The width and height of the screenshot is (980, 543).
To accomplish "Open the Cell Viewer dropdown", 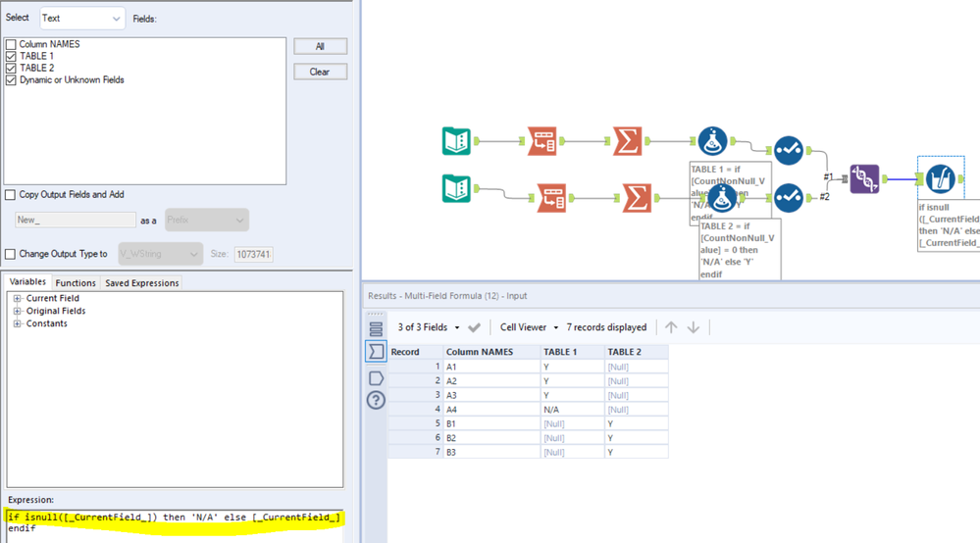I will click(529, 327).
